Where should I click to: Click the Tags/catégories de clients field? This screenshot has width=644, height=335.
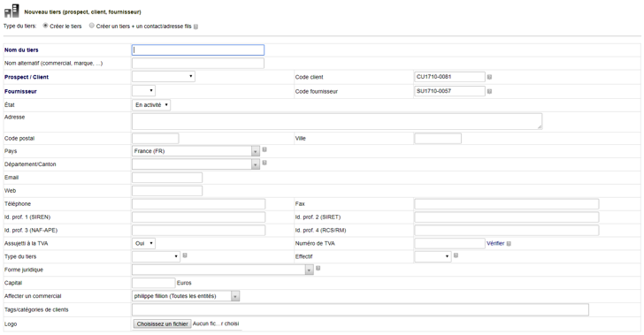click(360, 310)
